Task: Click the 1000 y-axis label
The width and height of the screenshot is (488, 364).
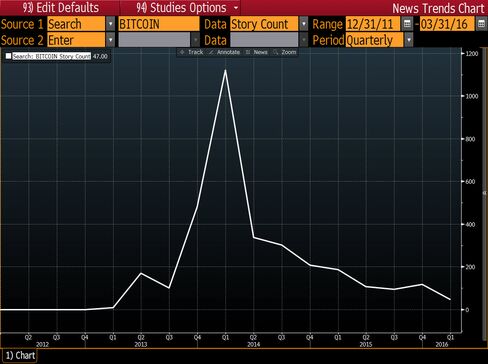Action: [472, 96]
